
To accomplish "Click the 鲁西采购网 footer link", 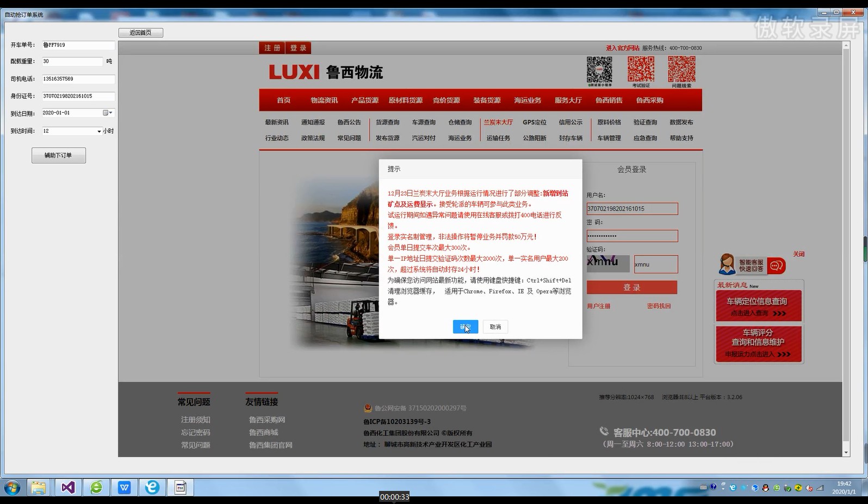I will pos(267,420).
